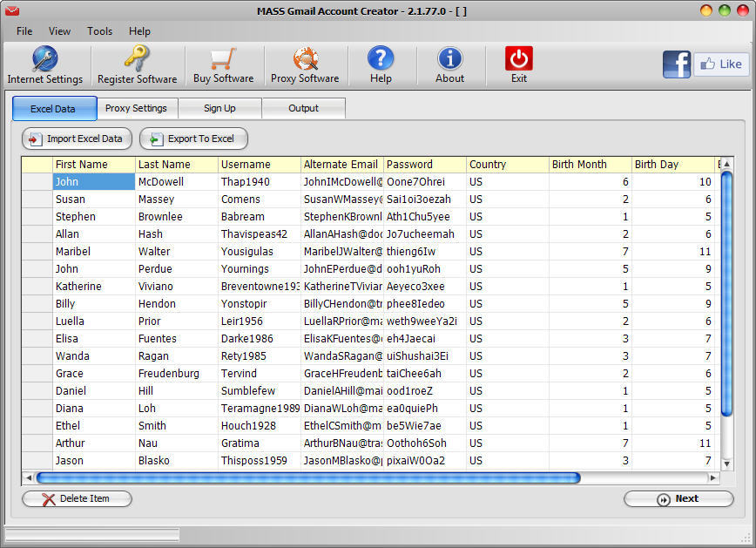This screenshot has width=756, height=548.
Task: Switch to the Output tab
Action: (303, 108)
